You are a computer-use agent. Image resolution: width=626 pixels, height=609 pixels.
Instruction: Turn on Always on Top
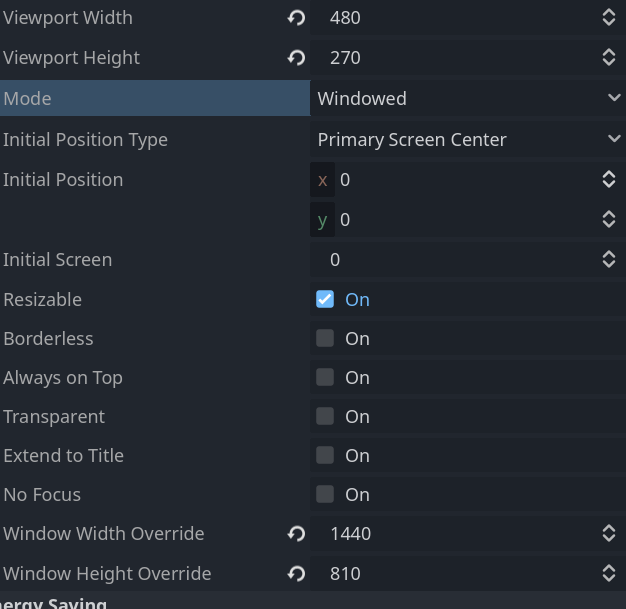tap(325, 377)
